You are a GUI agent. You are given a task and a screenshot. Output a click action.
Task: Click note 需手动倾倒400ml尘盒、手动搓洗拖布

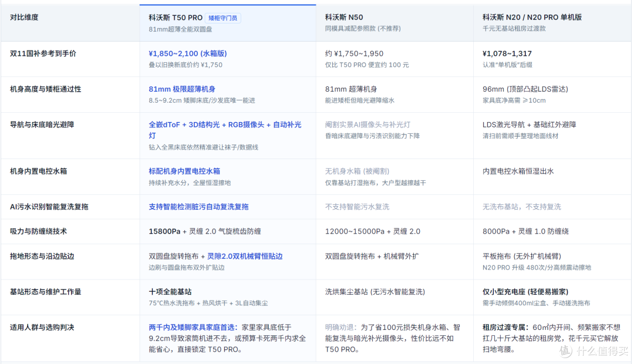point(537,303)
